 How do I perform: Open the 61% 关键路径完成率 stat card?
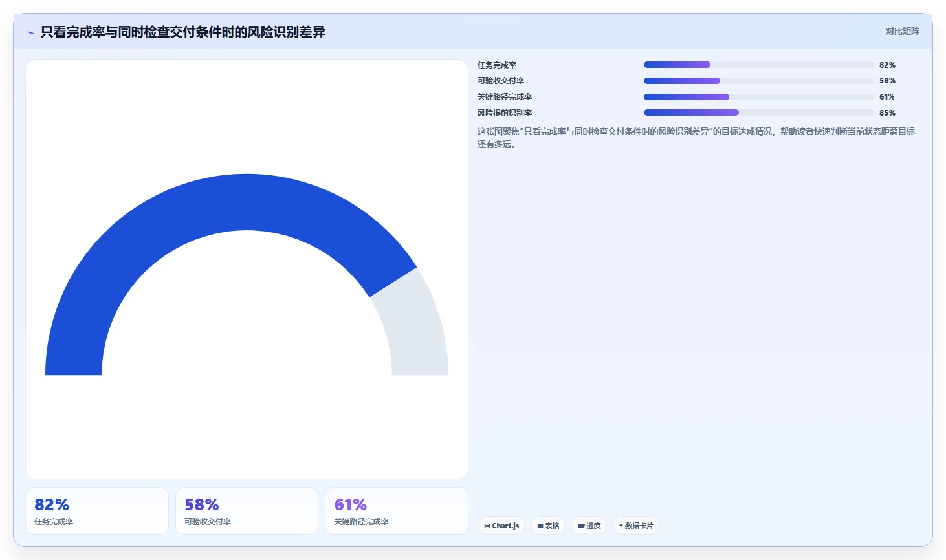(x=396, y=511)
